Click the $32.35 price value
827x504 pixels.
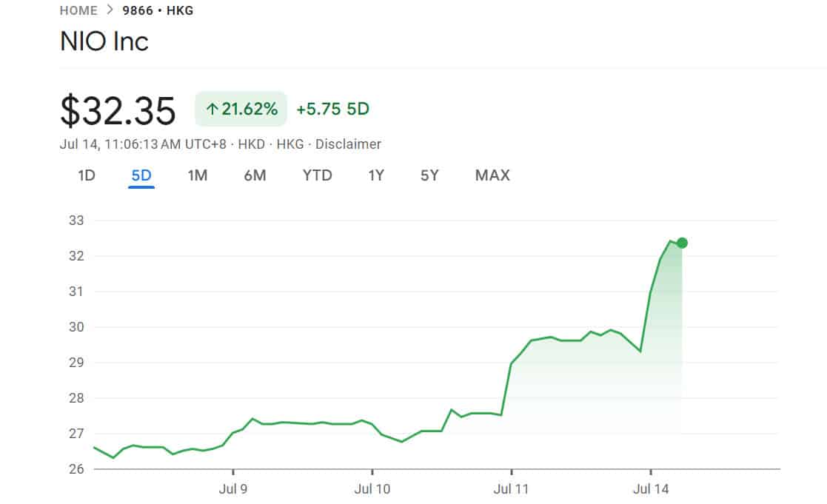point(118,111)
